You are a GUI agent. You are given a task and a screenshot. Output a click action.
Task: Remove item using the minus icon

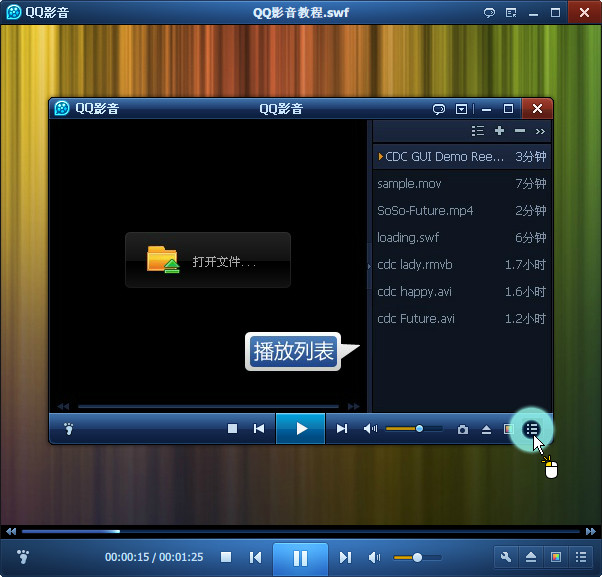[520, 131]
